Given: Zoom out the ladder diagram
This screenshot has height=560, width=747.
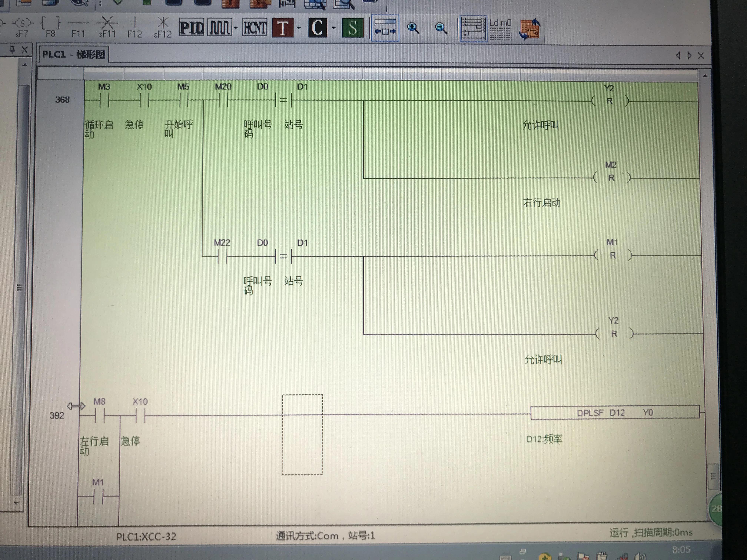Looking at the screenshot, I should (441, 28).
